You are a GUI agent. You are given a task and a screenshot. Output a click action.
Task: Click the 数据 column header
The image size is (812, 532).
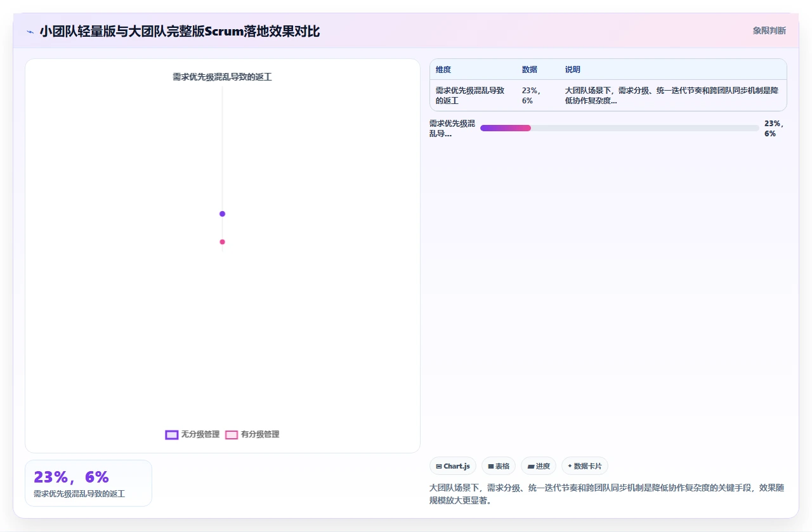(x=530, y=70)
